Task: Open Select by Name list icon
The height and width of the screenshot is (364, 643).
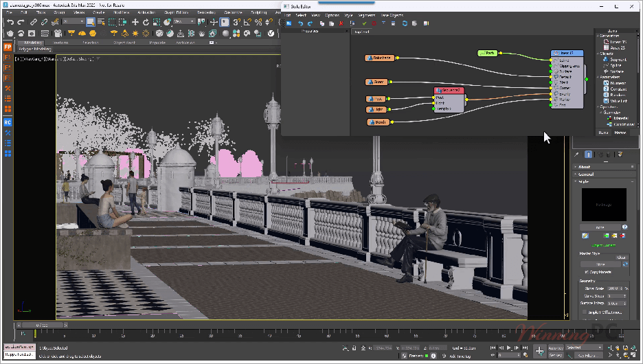Action: point(101,22)
